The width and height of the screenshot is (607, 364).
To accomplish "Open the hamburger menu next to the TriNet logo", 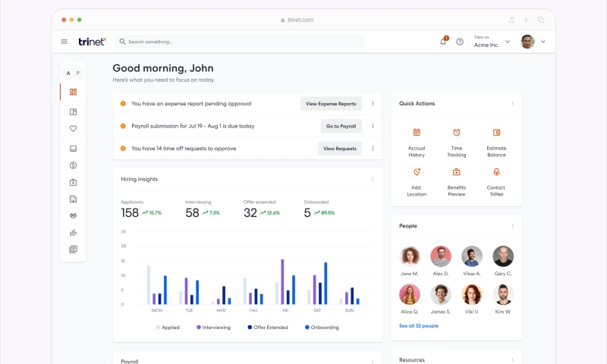I will coord(64,42).
